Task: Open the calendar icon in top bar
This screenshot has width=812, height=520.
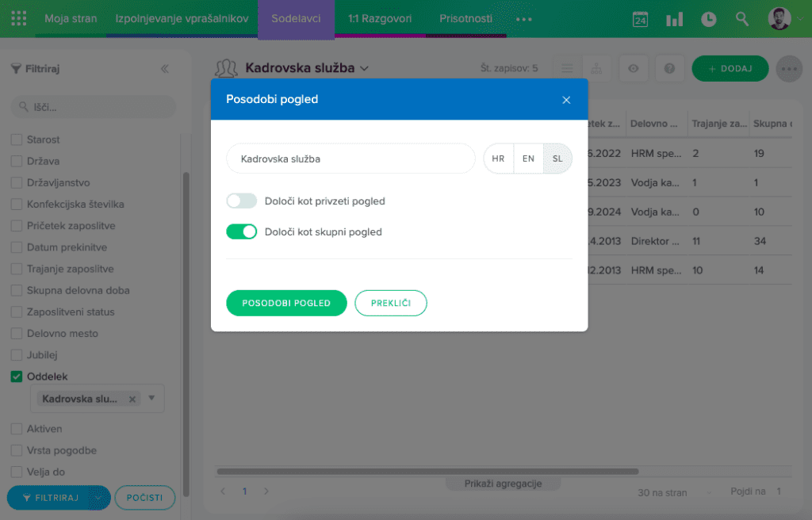Action: click(x=640, y=19)
